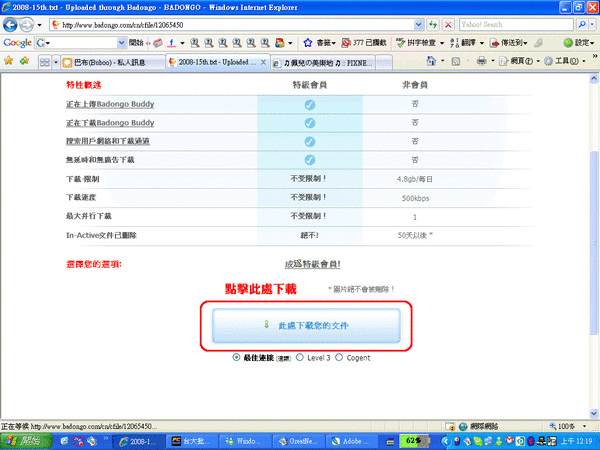Image resolution: width=600 pixels, height=450 pixels.
Task: Click the downloading Badongo Buddy link
Action: (x=110, y=123)
